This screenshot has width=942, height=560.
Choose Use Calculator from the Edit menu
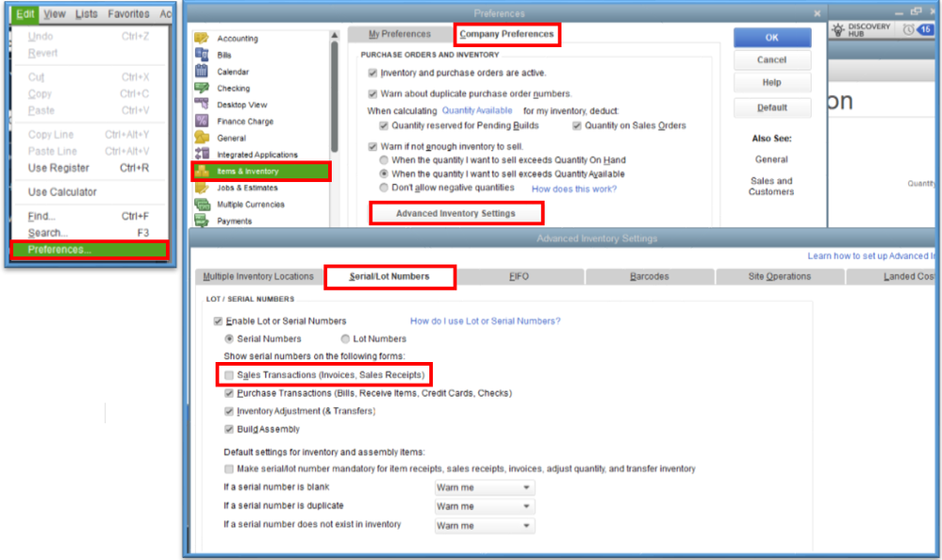[90, 192]
